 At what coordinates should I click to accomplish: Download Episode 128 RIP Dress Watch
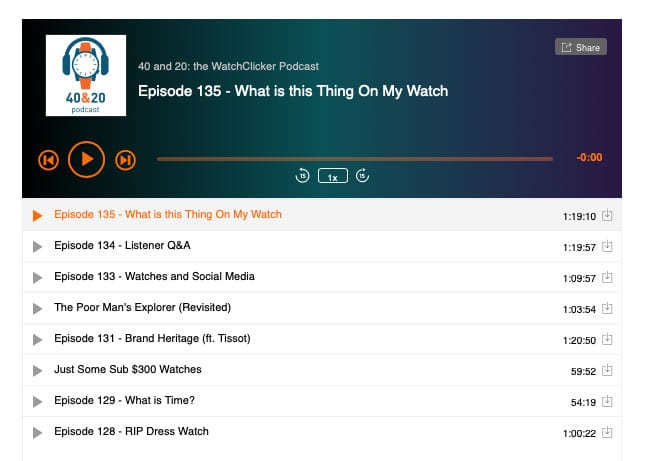click(x=607, y=432)
